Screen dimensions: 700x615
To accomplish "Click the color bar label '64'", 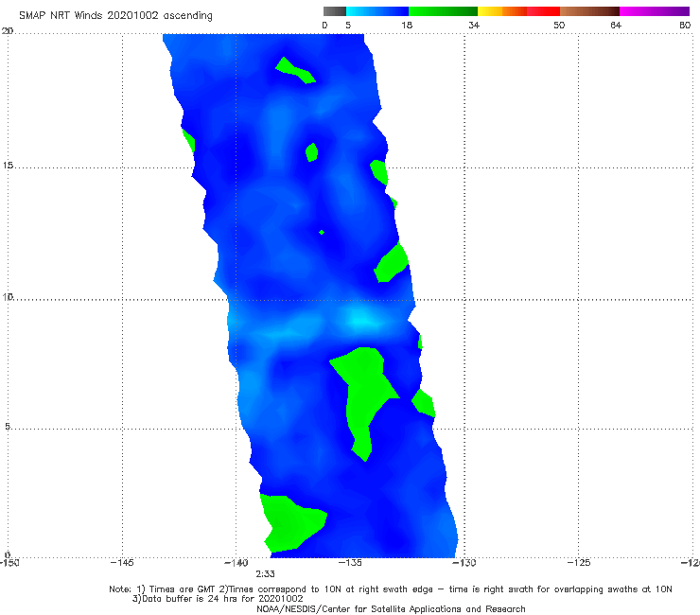I will tap(616, 26).
